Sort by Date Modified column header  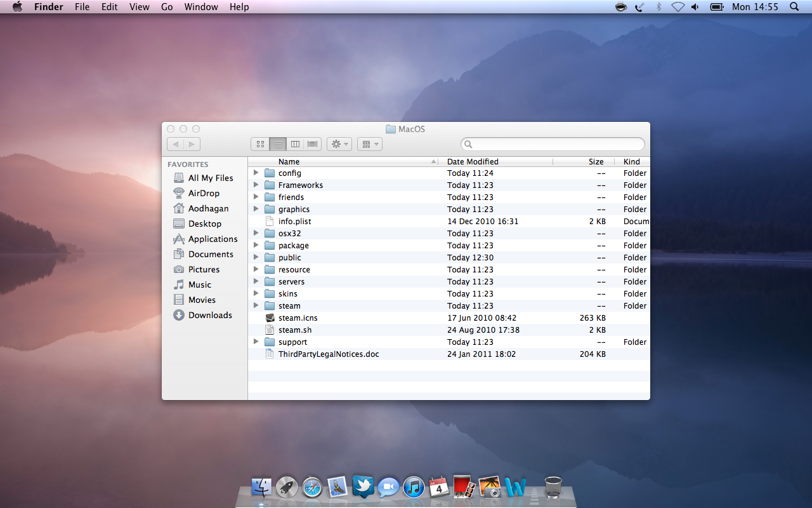tap(497, 161)
